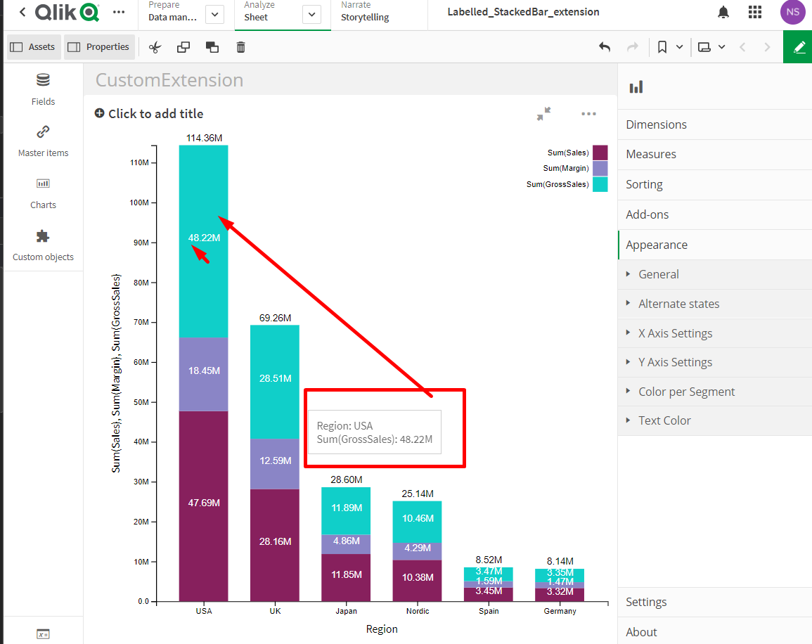Click to add title text
The height and width of the screenshot is (644, 812).
pyautogui.click(x=155, y=114)
